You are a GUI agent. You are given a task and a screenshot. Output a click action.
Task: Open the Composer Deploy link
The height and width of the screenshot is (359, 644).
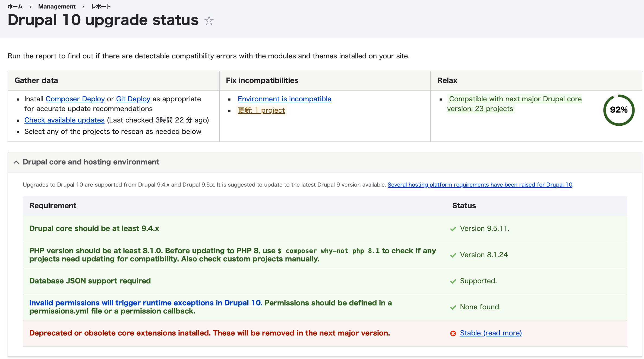coord(75,99)
